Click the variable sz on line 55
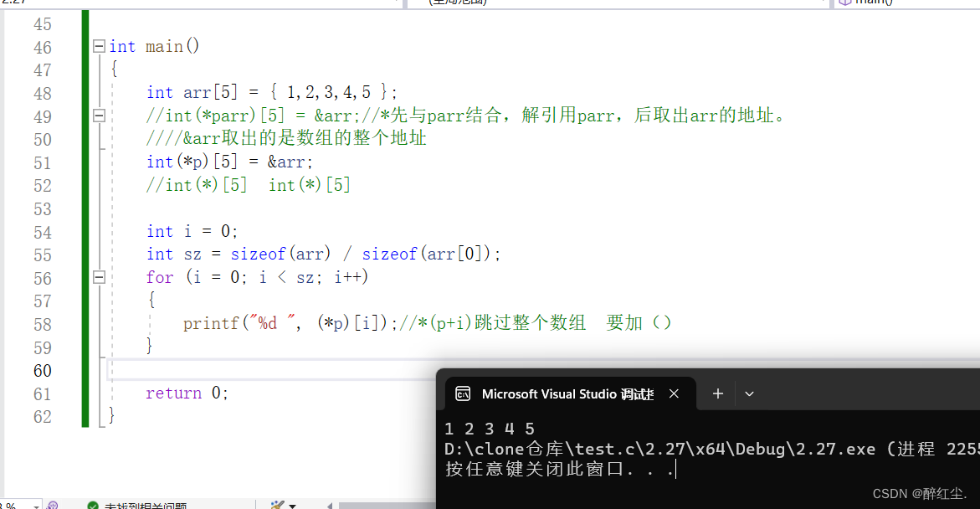Screen dimensions: 980x509 coord(192,254)
